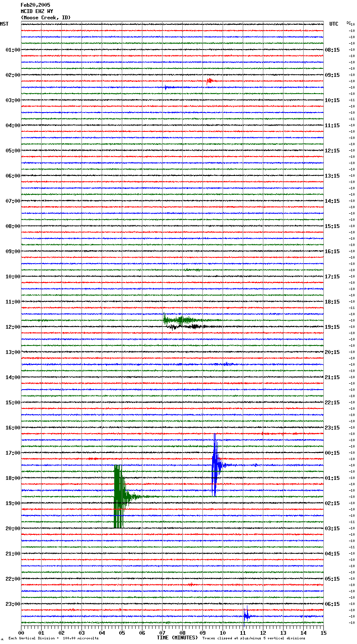This screenshot has width=357, height=644.
Task: Click the 08:15 UTC time label
Action: pyautogui.click(x=332, y=50)
